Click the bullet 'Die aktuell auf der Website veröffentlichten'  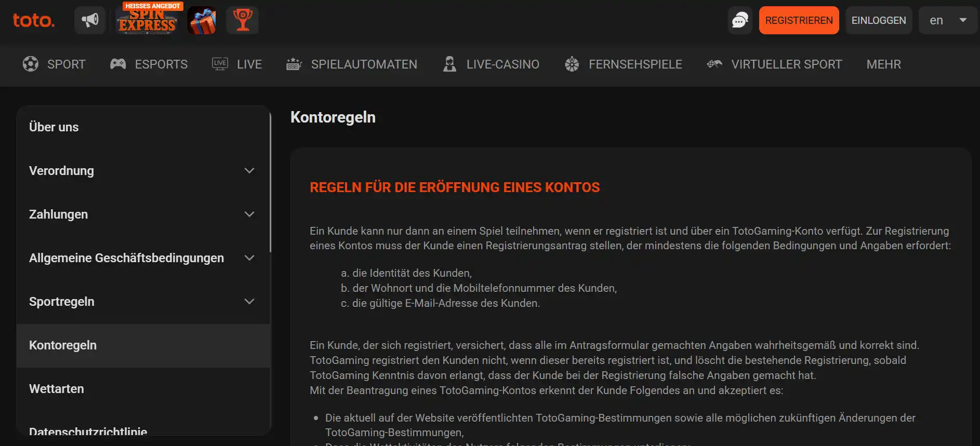tap(620, 425)
